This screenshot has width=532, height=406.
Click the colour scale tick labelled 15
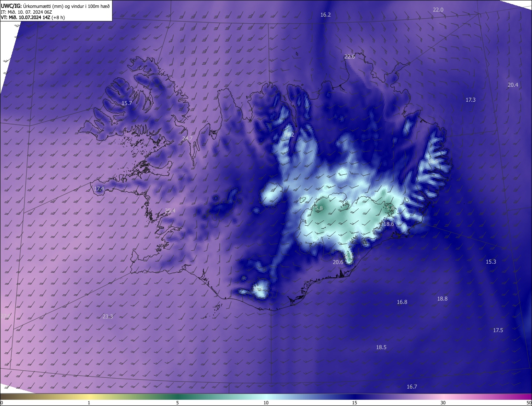tap(355, 403)
